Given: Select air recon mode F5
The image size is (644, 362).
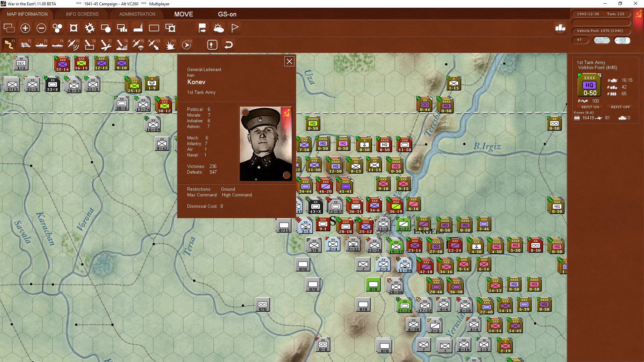Looking at the screenshot, I should pos(73,45).
